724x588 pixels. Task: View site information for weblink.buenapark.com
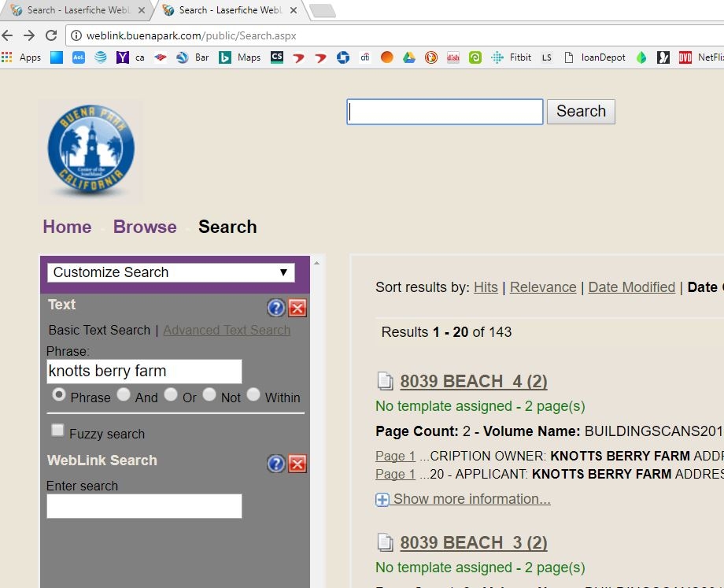[76, 35]
